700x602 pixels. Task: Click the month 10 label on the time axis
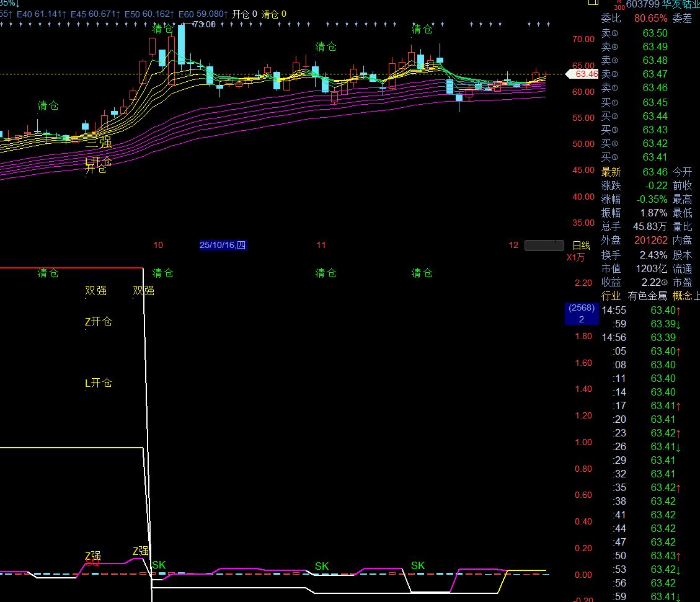click(x=158, y=245)
